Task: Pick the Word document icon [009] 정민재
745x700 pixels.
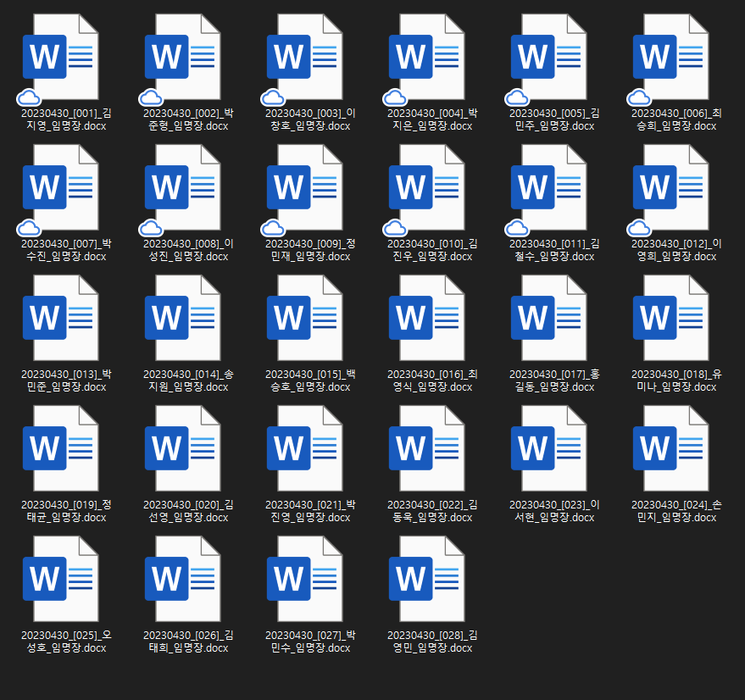Action: 305,188
